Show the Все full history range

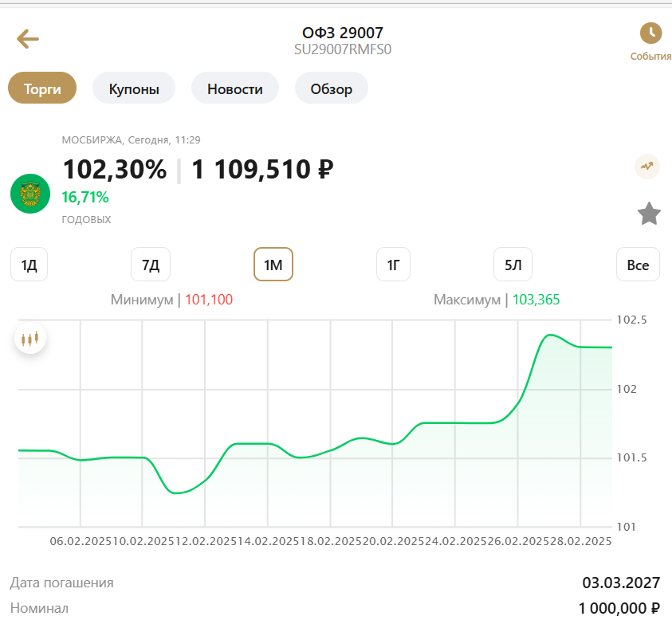(638, 265)
